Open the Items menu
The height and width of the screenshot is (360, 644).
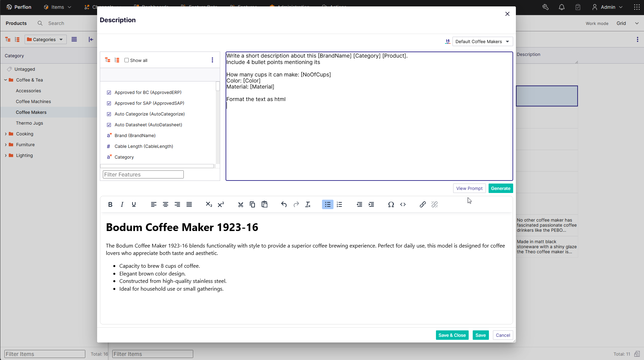pyautogui.click(x=58, y=7)
